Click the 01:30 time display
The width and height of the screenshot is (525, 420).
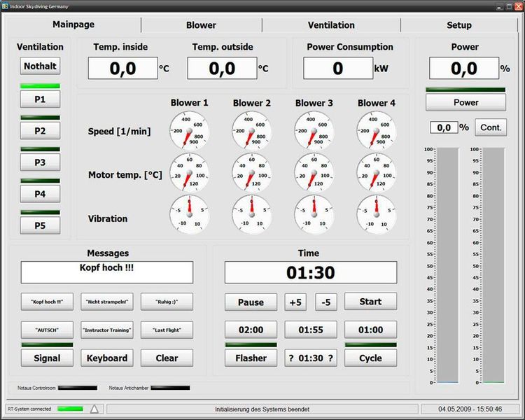[x=311, y=272]
